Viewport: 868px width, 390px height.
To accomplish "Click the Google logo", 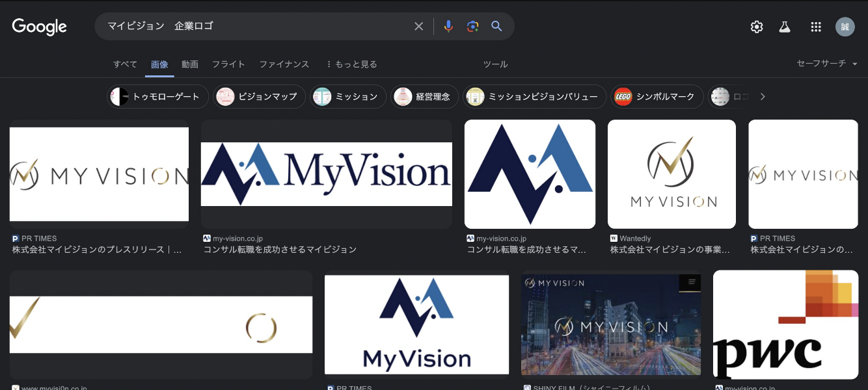I will point(40,27).
